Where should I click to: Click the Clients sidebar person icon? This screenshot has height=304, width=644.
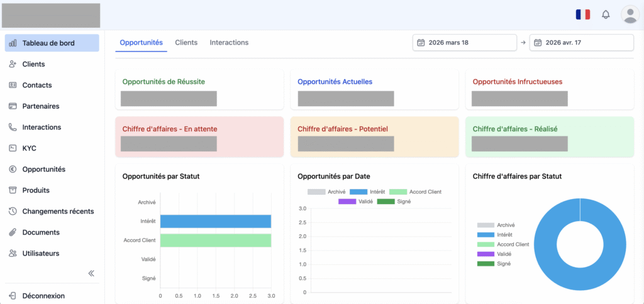[x=13, y=64]
